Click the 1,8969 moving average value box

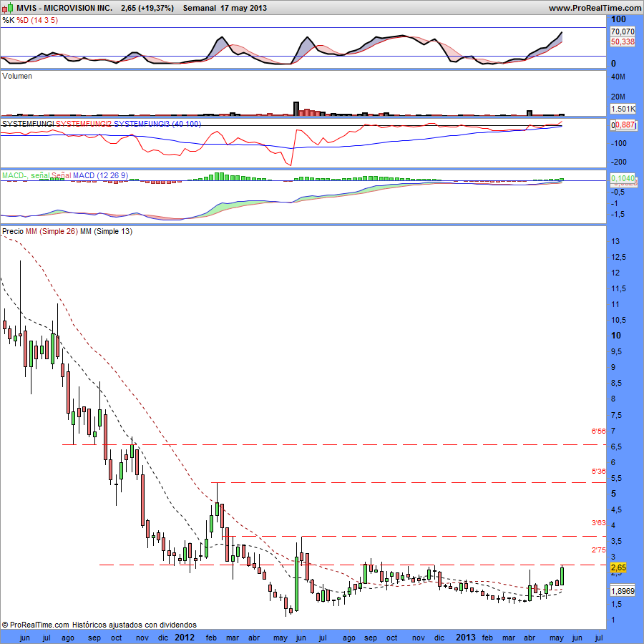pos(623,591)
